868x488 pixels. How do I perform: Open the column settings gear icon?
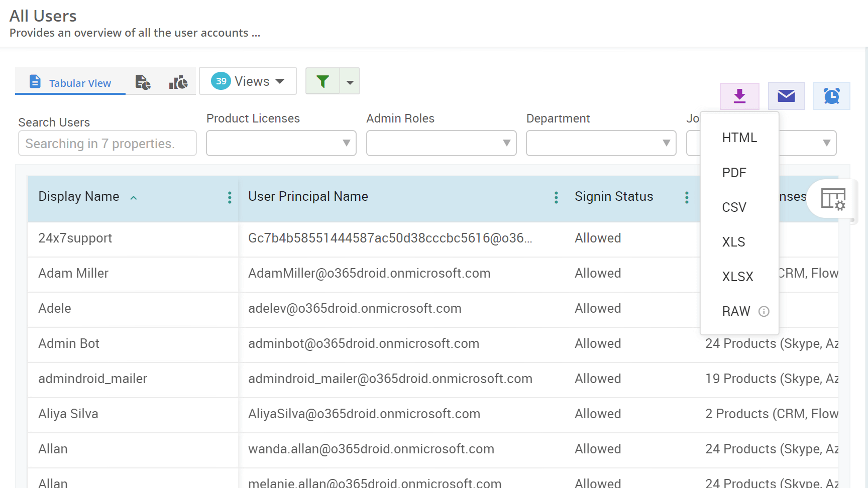click(x=833, y=199)
